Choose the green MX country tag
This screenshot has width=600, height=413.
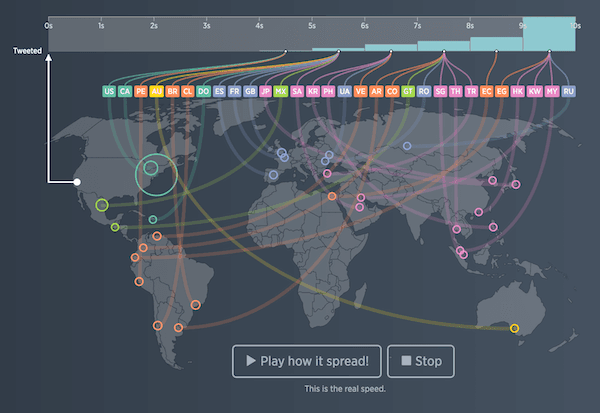[280, 91]
